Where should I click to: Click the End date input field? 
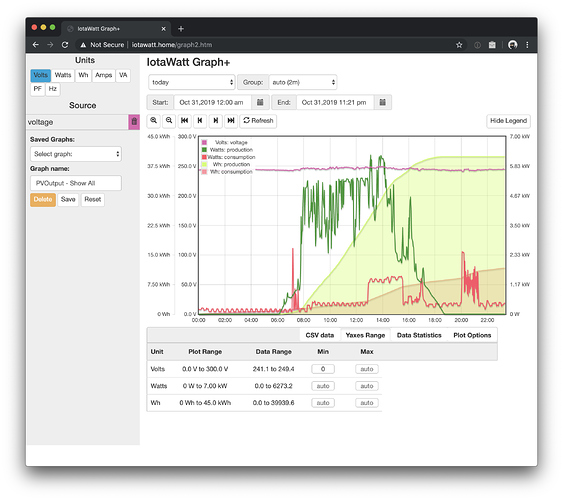click(x=335, y=103)
